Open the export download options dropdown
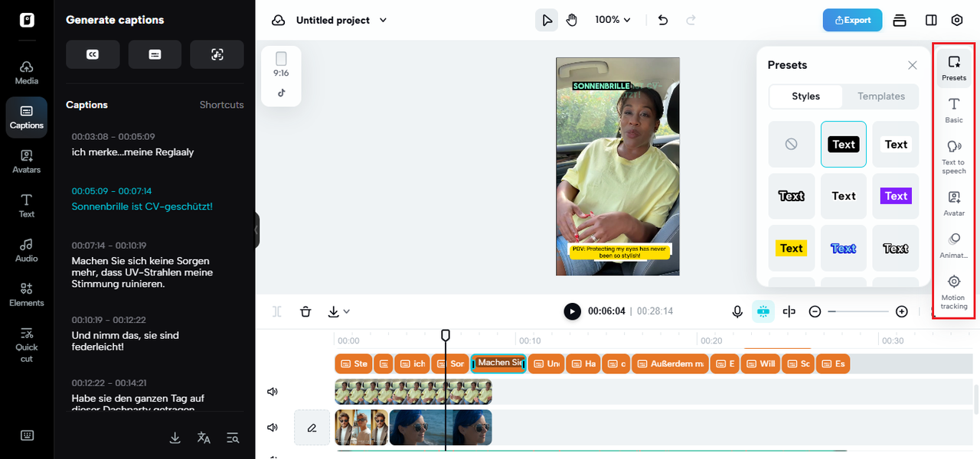Viewport: 980px width, 459px height. click(x=338, y=311)
